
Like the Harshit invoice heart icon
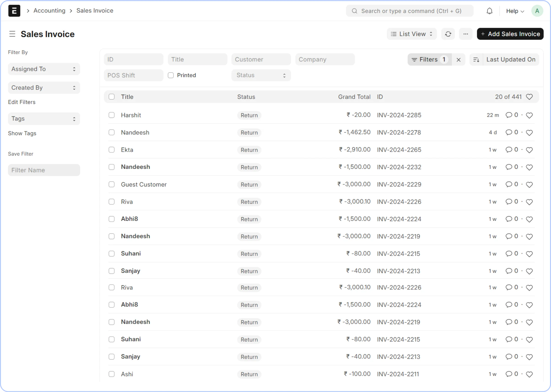(x=529, y=115)
